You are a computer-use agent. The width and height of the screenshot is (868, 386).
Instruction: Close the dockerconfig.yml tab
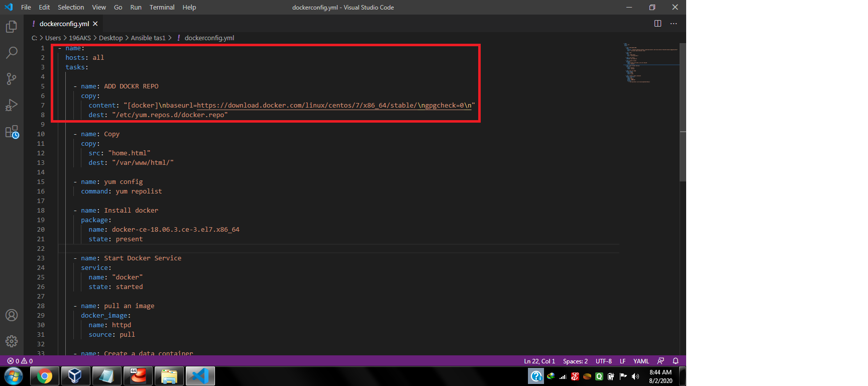[95, 24]
